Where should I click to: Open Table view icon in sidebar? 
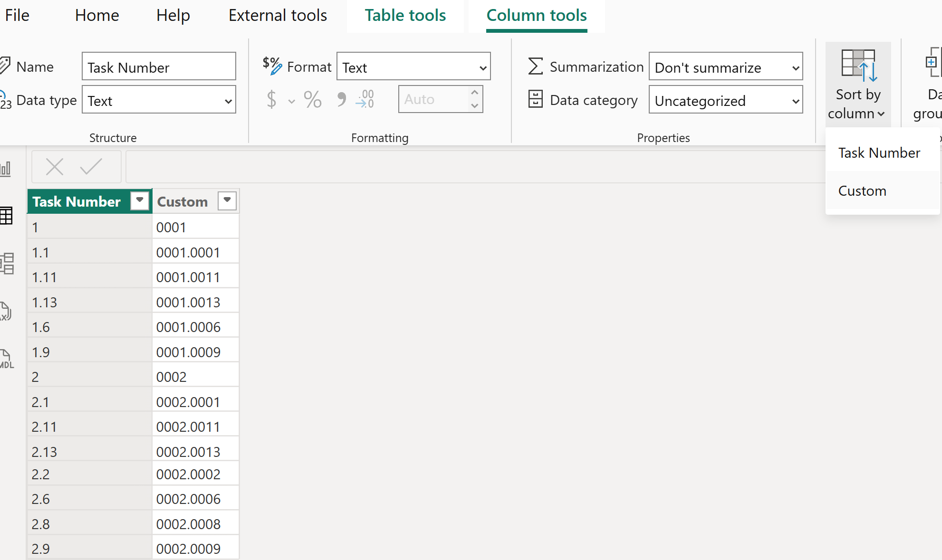click(x=6, y=216)
